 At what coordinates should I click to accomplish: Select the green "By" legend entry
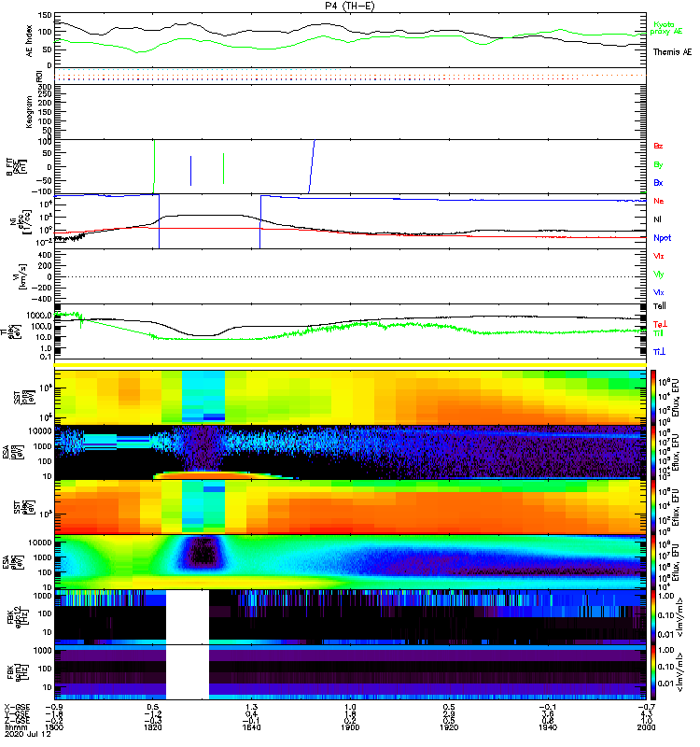tap(658, 165)
